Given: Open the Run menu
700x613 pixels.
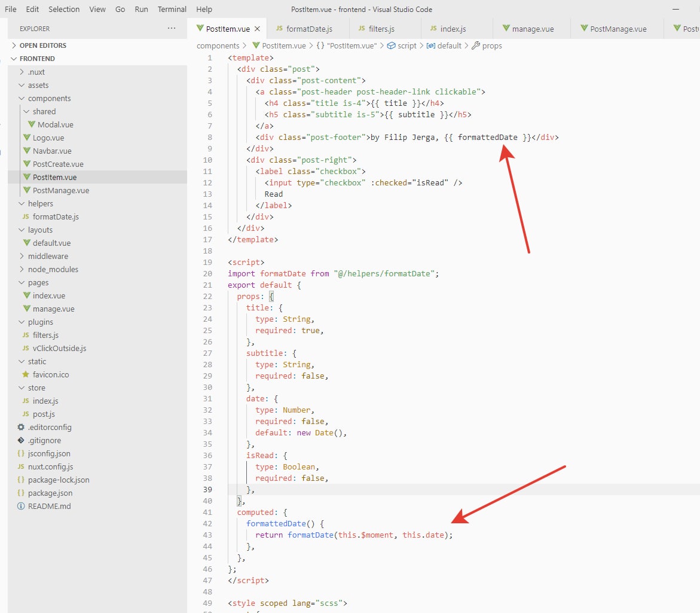Looking at the screenshot, I should tap(141, 9).
